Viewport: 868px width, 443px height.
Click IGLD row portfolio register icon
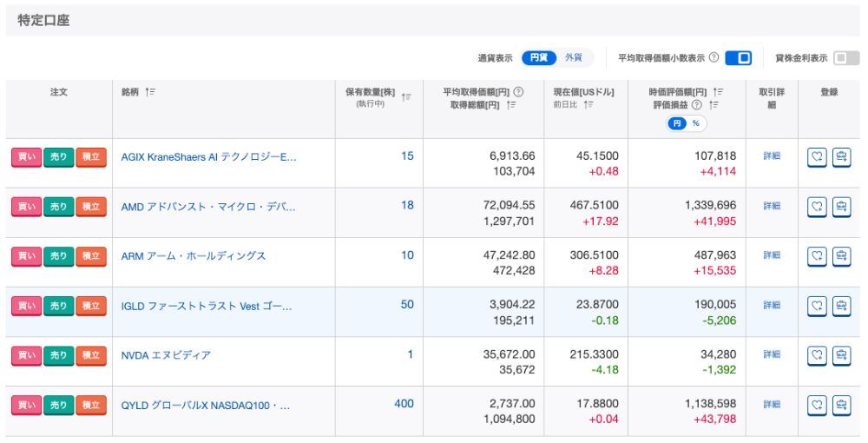(x=841, y=306)
